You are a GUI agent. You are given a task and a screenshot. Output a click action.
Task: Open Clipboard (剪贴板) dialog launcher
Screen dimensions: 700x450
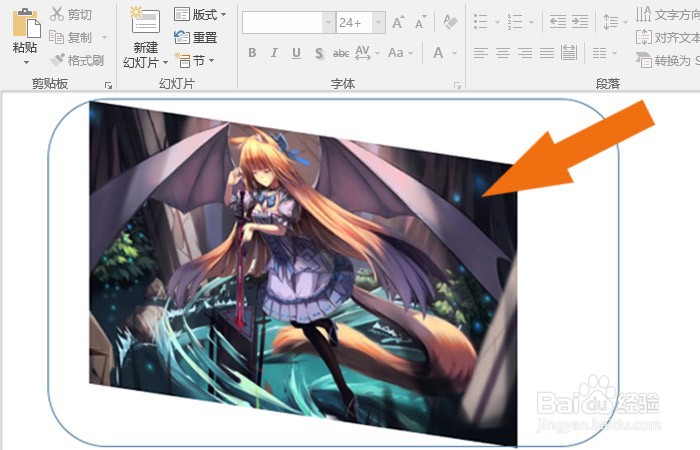pos(108,85)
